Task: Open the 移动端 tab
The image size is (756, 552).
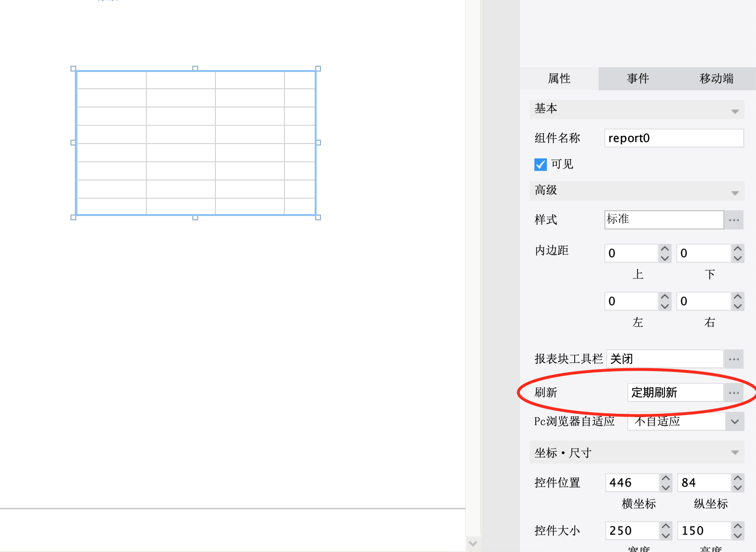Action: coord(717,78)
